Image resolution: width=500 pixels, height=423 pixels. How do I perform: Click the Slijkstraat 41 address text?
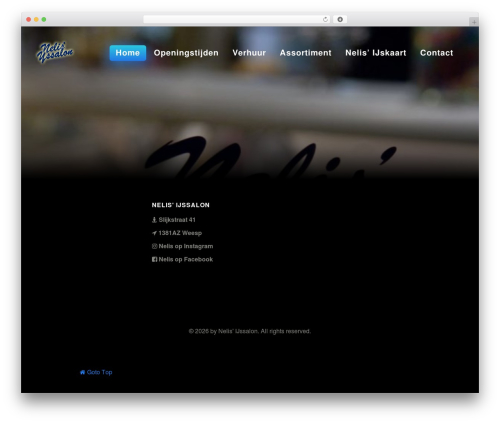[177, 220]
